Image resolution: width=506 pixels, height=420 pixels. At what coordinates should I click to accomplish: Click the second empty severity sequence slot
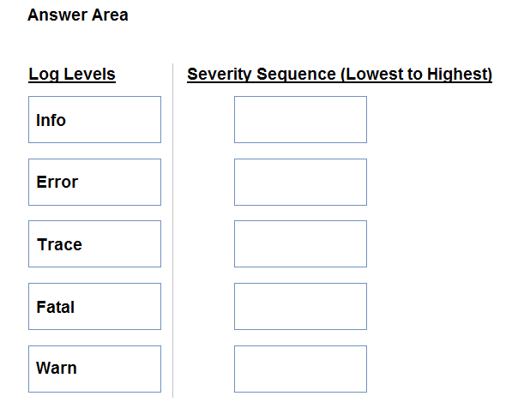click(300, 182)
